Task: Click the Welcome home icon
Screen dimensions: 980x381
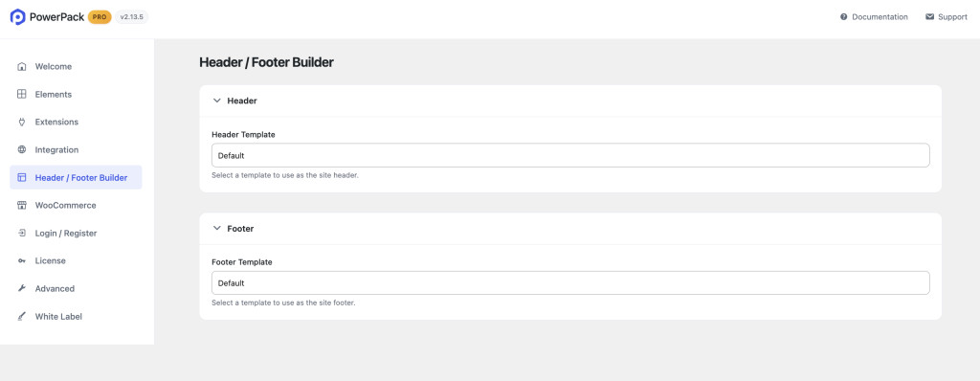Action: click(22, 66)
